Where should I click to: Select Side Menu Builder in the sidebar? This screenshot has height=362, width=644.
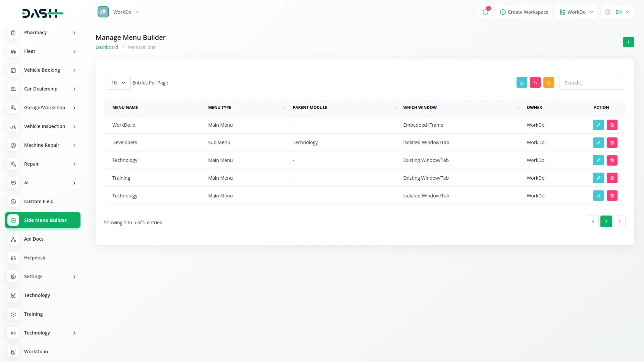point(42,220)
